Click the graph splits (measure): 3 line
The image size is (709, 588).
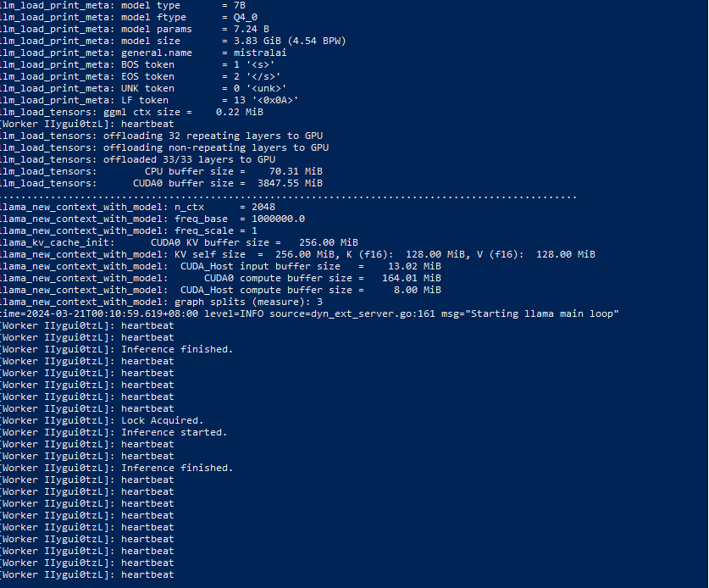coord(161,302)
